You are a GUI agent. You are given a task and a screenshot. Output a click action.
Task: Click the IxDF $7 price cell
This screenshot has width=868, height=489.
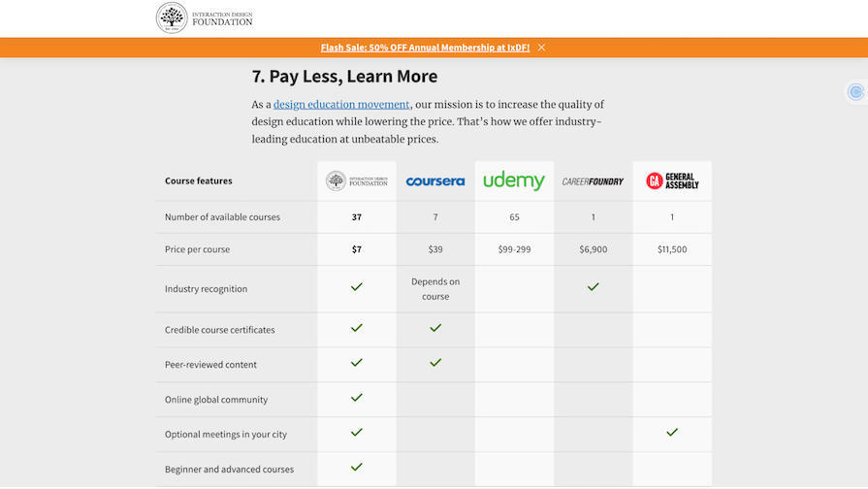pos(356,249)
